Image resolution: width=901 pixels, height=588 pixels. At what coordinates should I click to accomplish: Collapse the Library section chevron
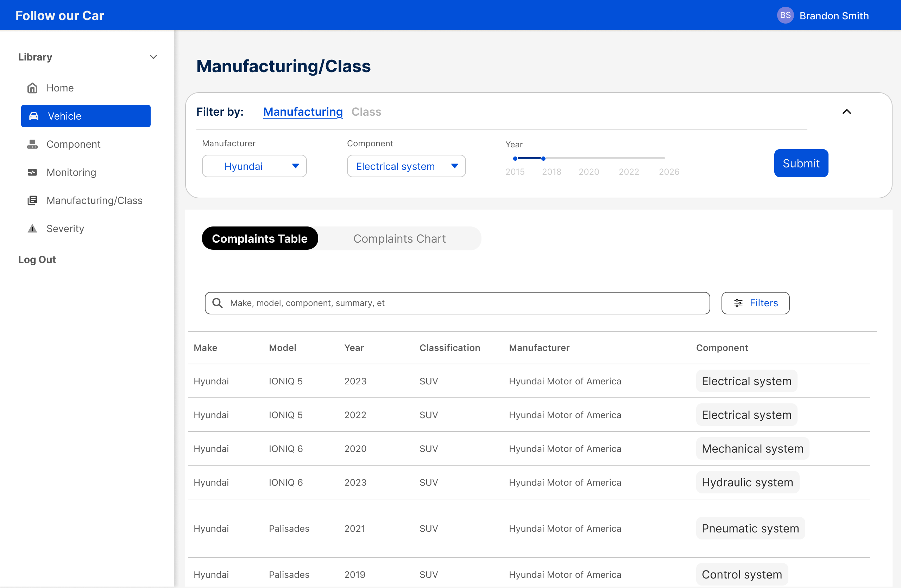point(153,57)
